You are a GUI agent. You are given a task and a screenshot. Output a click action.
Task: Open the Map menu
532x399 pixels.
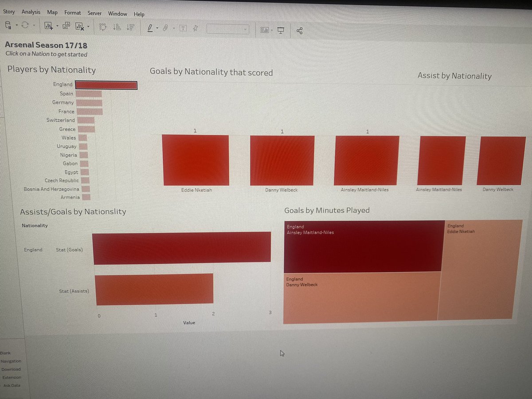[52, 13]
